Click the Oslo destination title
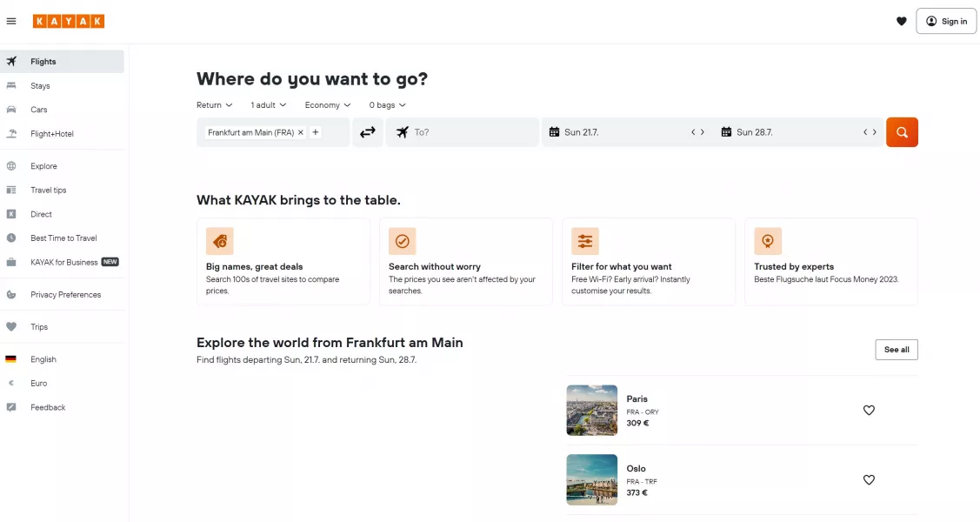The width and height of the screenshot is (980, 522). 637,468
